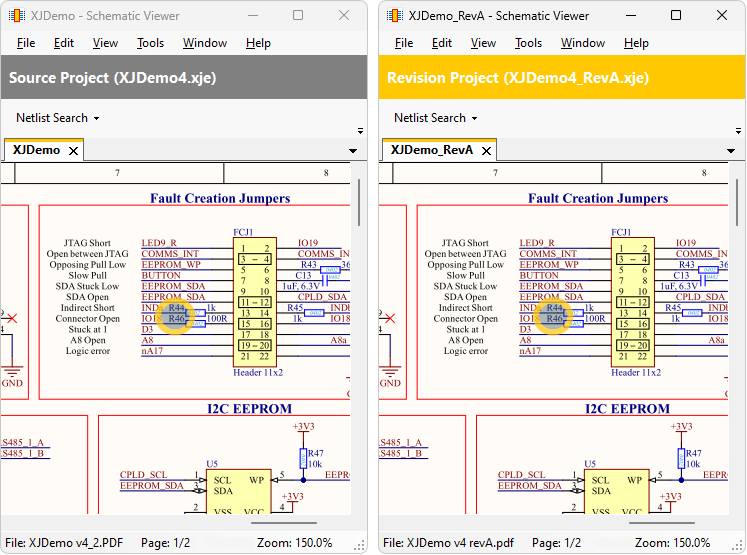
Task: Select the XJDemo tab
Action: (x=36, y=150)
